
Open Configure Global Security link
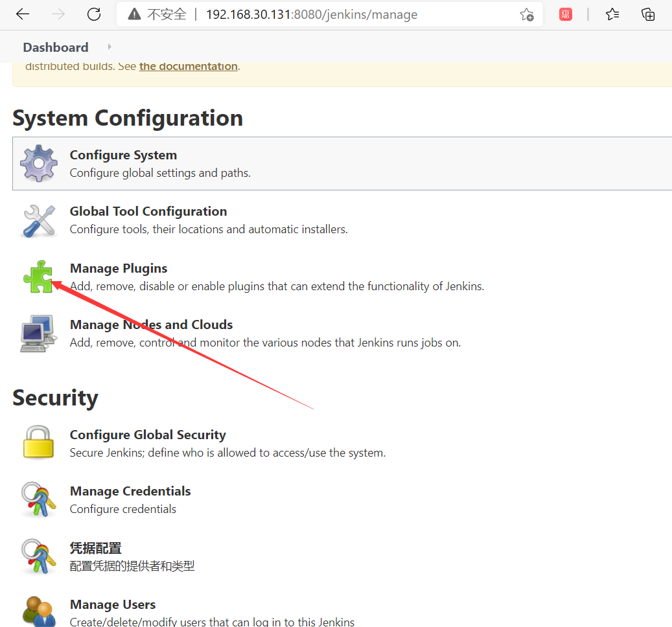(148, 435)
